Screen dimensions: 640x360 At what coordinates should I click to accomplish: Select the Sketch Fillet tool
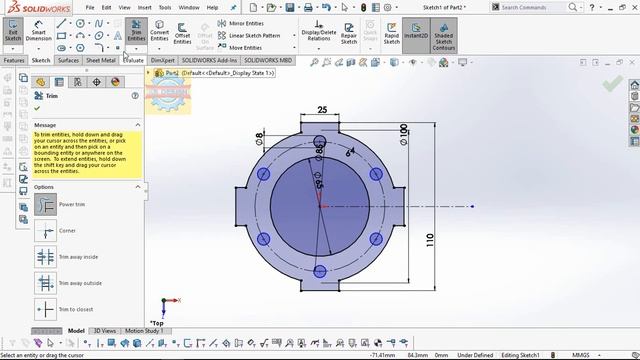tap(99, 48)
